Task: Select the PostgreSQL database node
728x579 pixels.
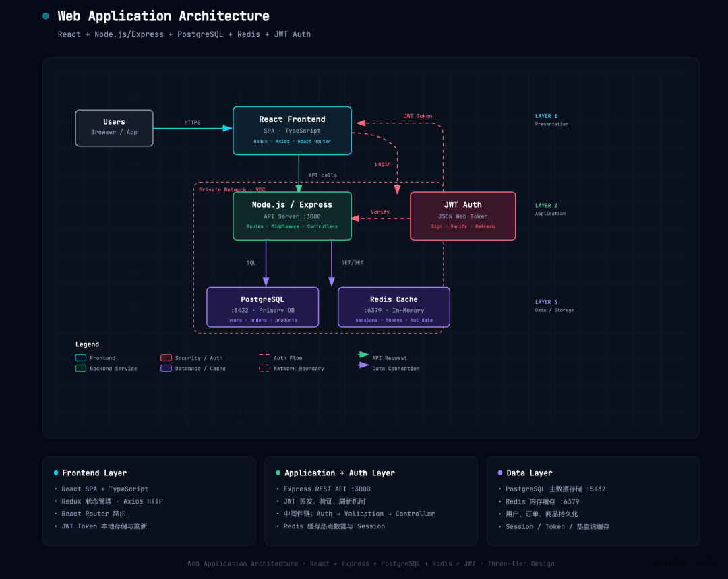Action: point(262,307)
